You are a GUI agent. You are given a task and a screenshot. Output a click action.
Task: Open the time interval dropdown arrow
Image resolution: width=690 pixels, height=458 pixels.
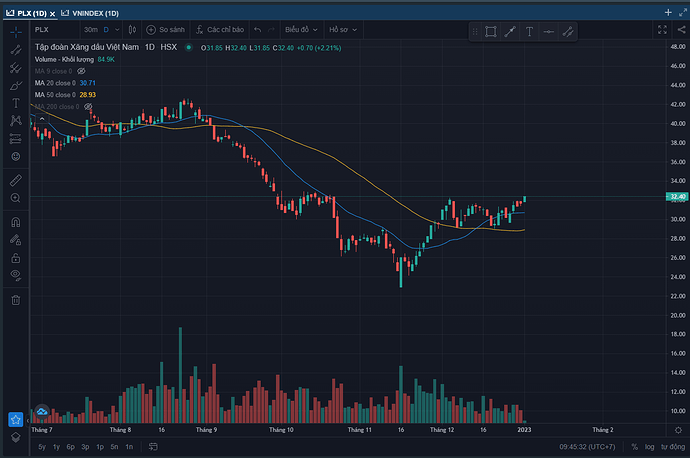click(x=118, y=30)
